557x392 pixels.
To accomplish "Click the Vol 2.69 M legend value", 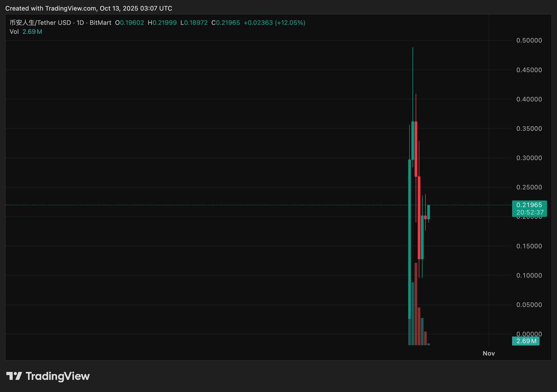I will (x=32, y=32).
